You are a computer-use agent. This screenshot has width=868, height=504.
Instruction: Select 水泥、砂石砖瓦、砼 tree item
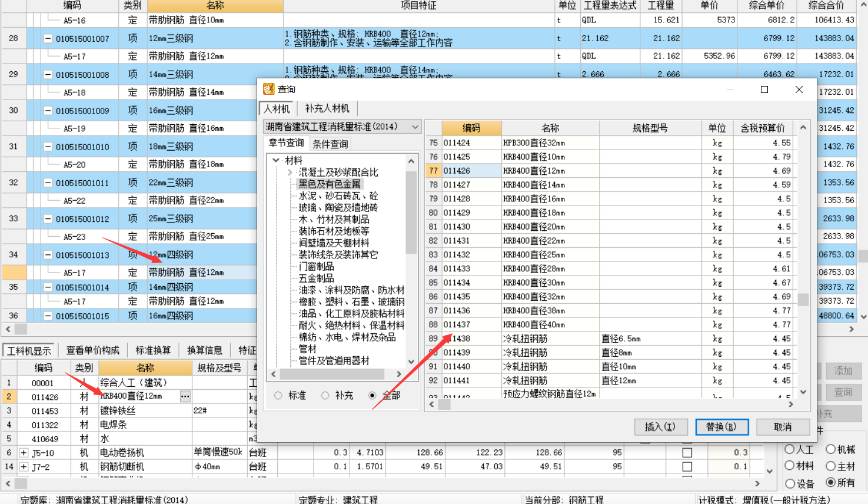click(338, 196)
